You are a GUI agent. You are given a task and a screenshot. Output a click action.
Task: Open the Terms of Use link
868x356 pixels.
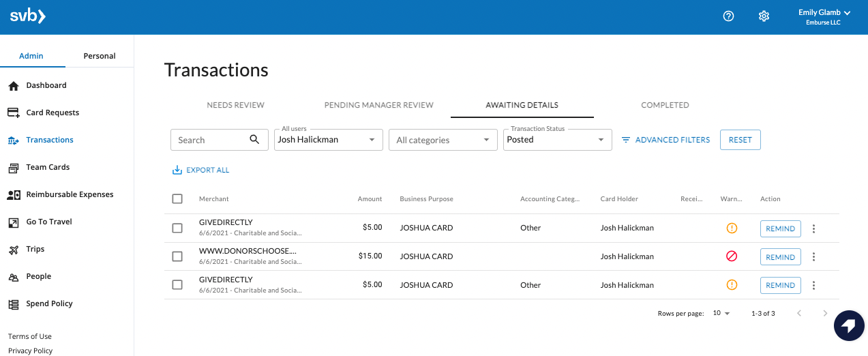30,336
